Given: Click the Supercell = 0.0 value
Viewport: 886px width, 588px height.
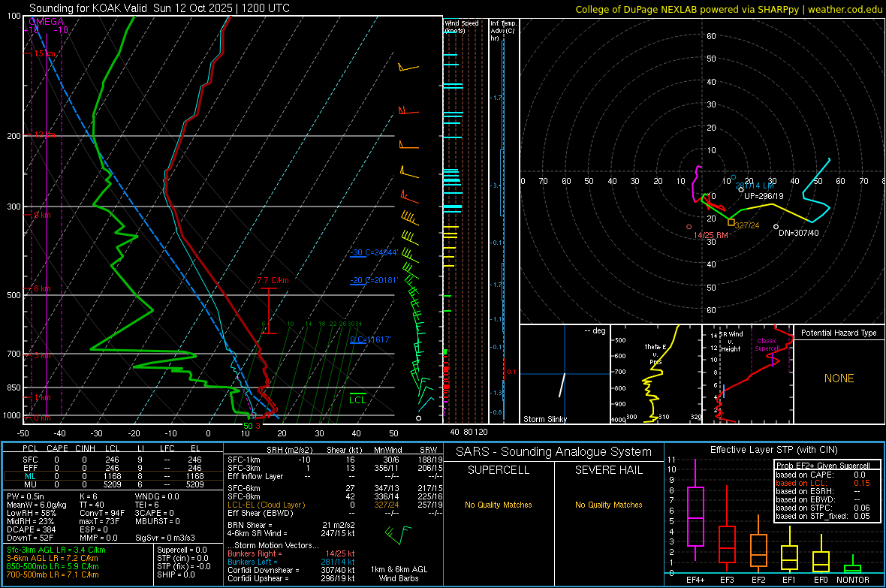Looking at the screenshot, I should (x=182, y=550).
